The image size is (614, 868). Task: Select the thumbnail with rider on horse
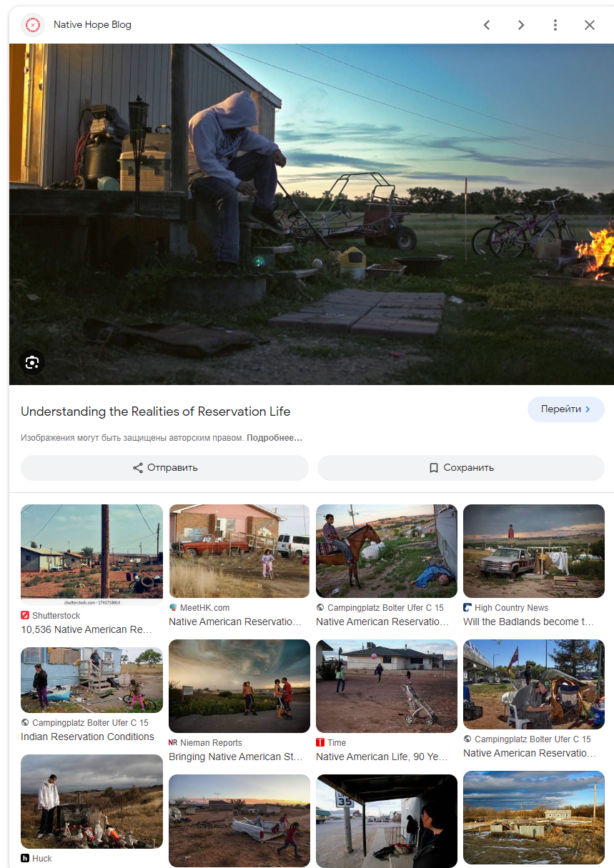[386, 551]
